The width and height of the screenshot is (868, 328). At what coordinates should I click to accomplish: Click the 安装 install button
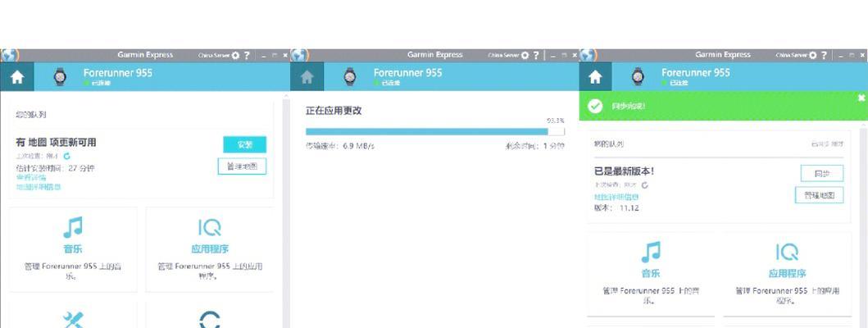pos(245,144)
